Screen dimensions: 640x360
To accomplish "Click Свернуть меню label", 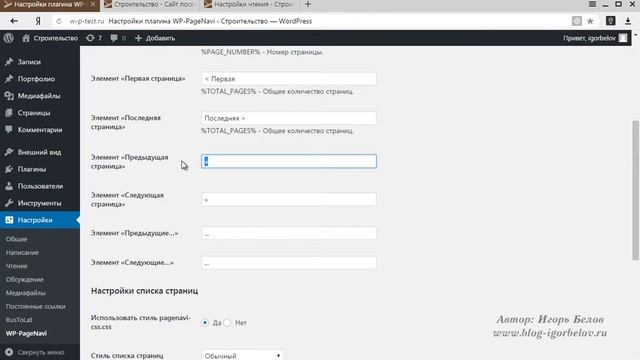I will point(41,352).
